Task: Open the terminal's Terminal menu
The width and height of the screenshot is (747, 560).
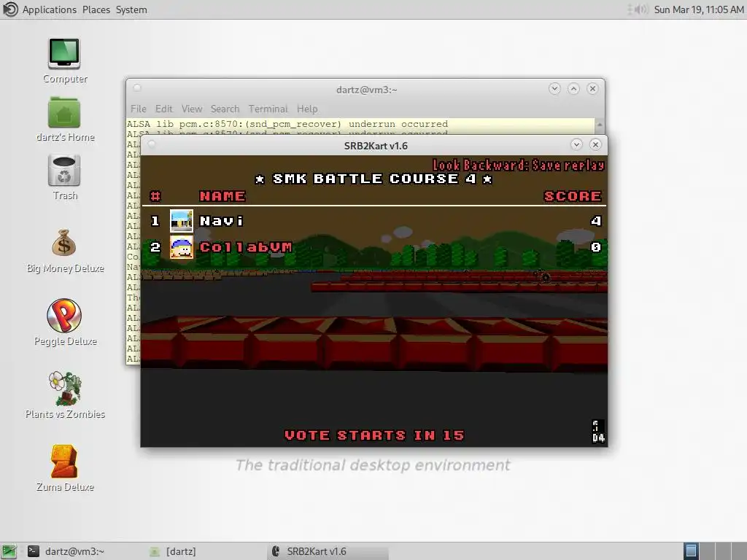Action: (x=268, y=109)
